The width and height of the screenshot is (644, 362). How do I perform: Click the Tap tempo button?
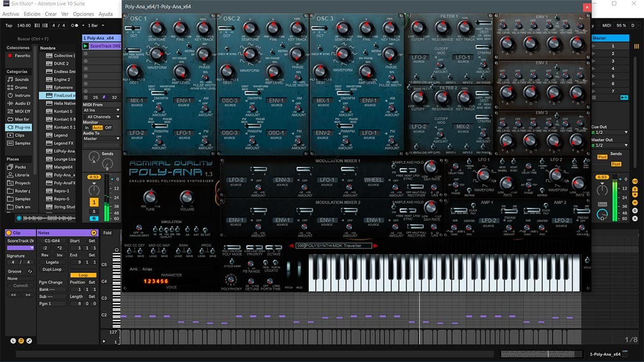(9, 25)
